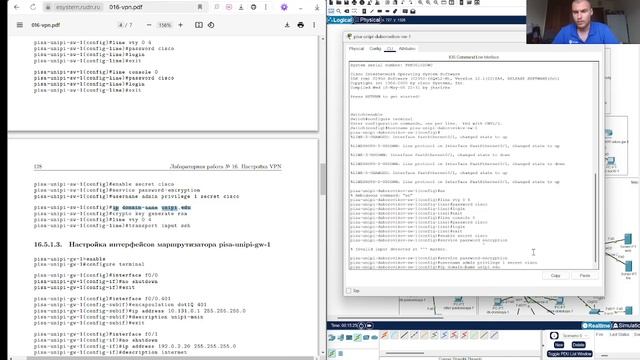Grab workspace horizontal scrollbar

pyautogui.click(x=390, y=317)
